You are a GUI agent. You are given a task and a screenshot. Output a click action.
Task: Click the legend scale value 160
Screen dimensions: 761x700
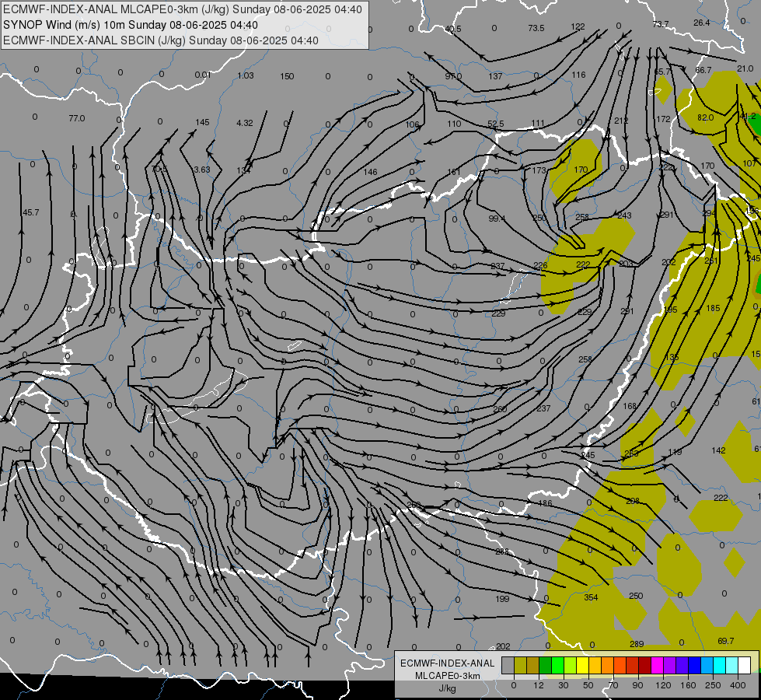pos(688,685)
